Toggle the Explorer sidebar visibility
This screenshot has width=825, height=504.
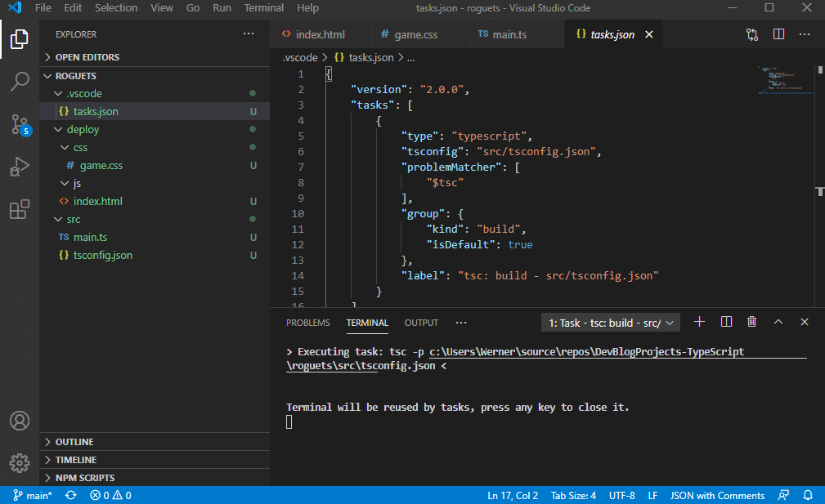[x=19, y=38]
